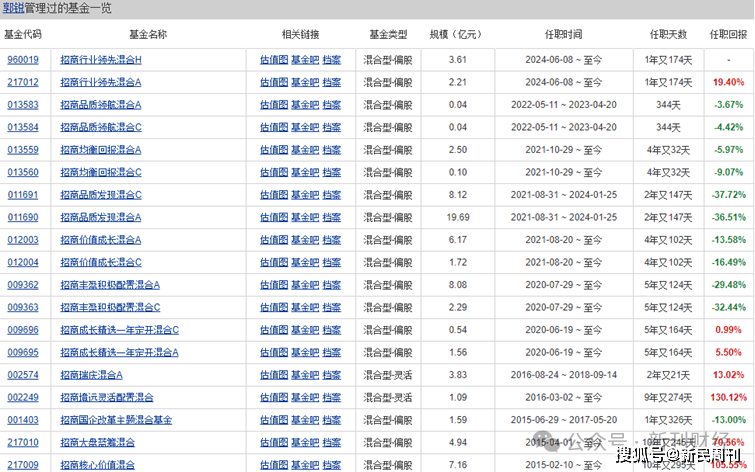Open 招商国企改革主题混合基金 fund page

[x=116, y=420]
